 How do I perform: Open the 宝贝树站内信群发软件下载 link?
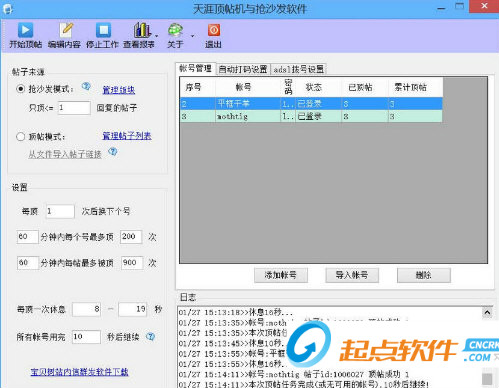(x=79, y=372)
